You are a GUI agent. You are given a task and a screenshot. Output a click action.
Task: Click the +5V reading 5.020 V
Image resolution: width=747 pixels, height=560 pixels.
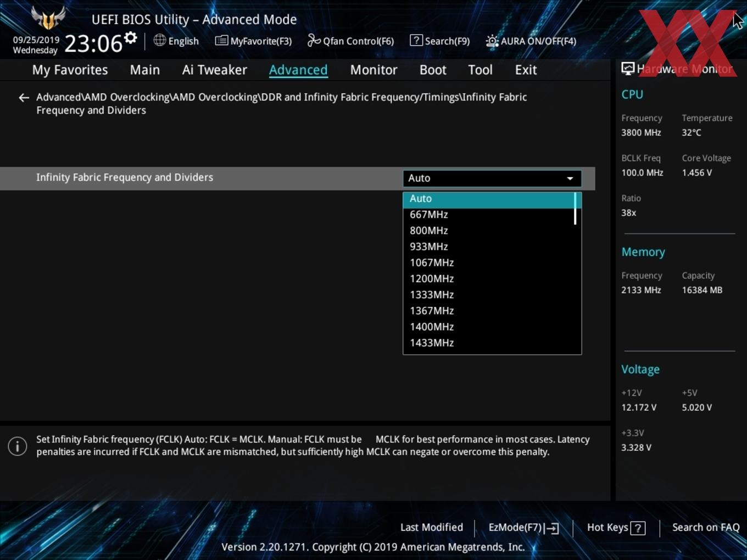tap(696, 408)
